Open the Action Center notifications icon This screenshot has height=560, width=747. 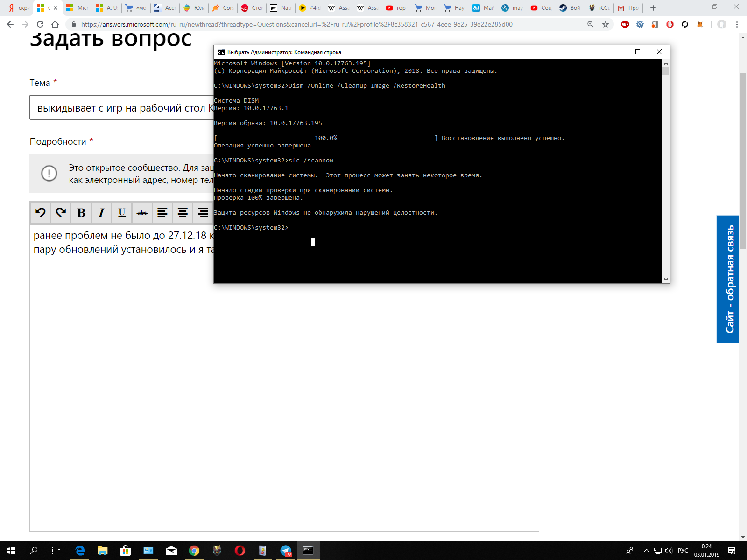[732, 551]
